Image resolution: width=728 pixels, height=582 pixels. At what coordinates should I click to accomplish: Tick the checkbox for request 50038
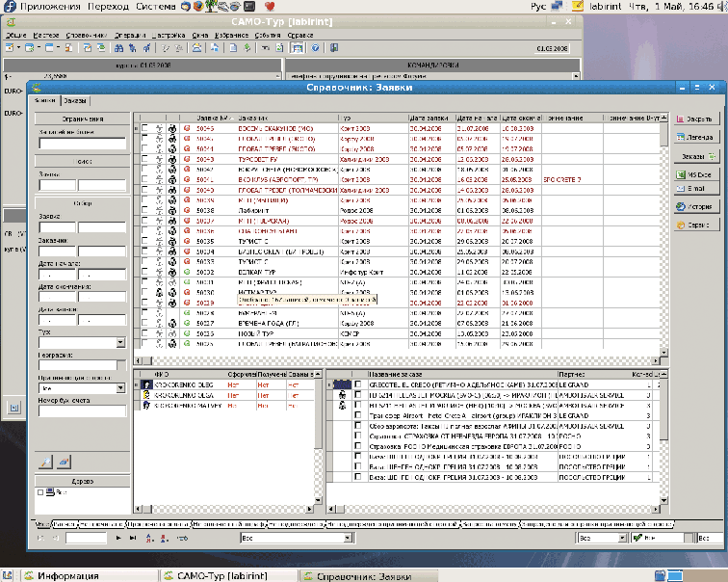pyautogui.click(x=144, y=210)
